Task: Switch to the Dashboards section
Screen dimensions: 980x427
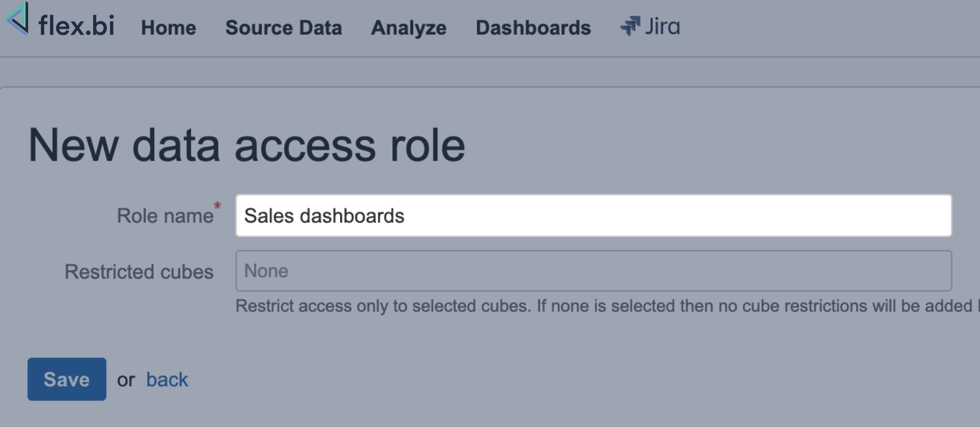Action: [533, 28]
